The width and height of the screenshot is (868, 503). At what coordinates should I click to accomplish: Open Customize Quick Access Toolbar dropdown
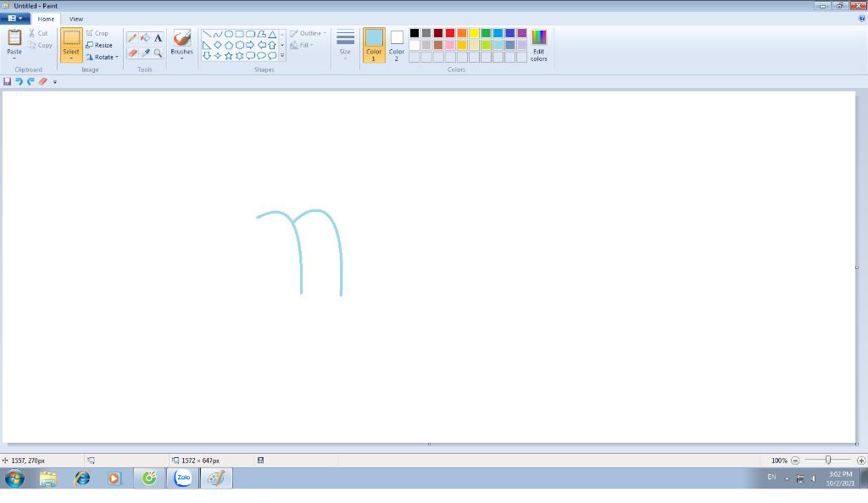tap(55, 82)
